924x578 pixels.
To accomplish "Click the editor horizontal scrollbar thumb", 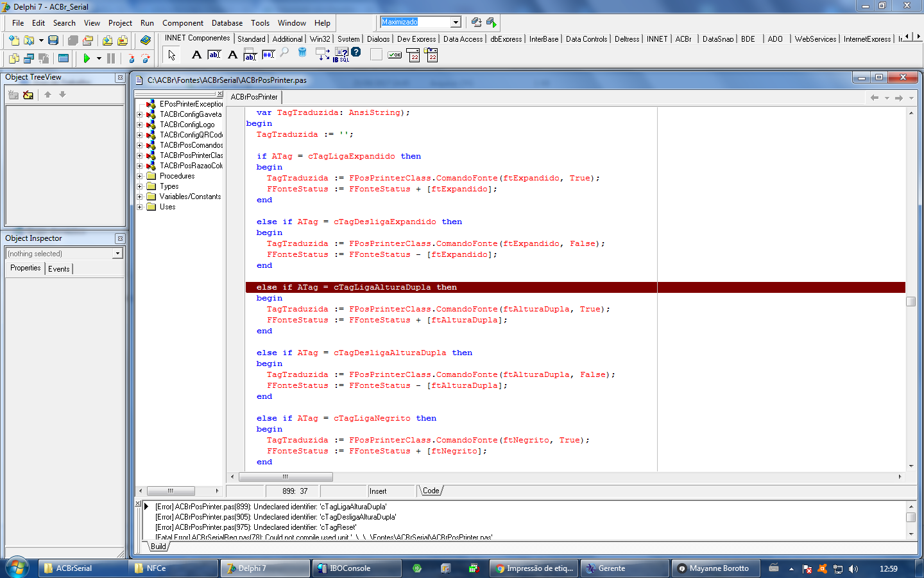I will (286, 477).
